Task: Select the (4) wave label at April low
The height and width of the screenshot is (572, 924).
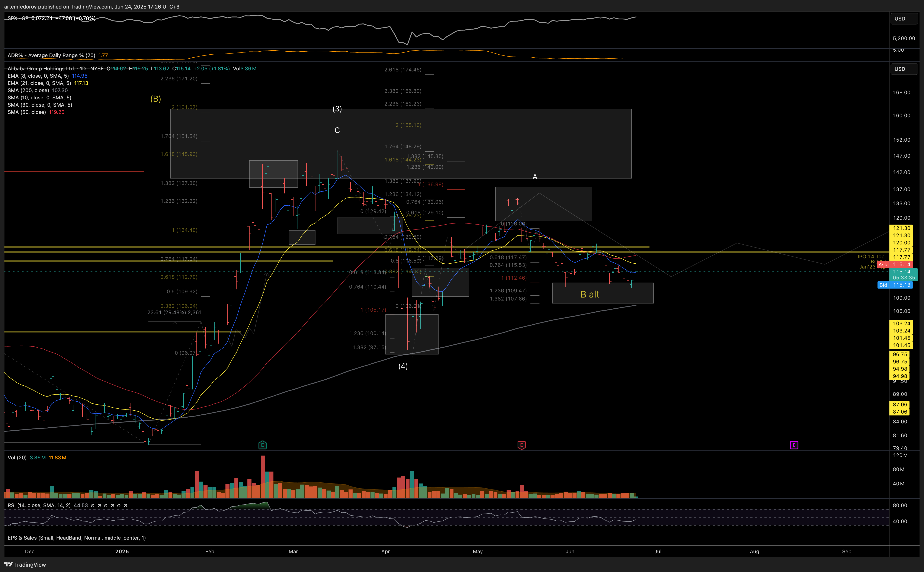Action: 403,366
